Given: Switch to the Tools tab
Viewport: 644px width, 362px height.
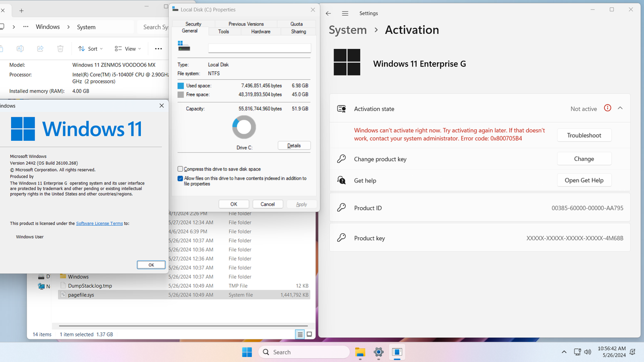Looking at the screenshot, I should [x=223, y=31].
